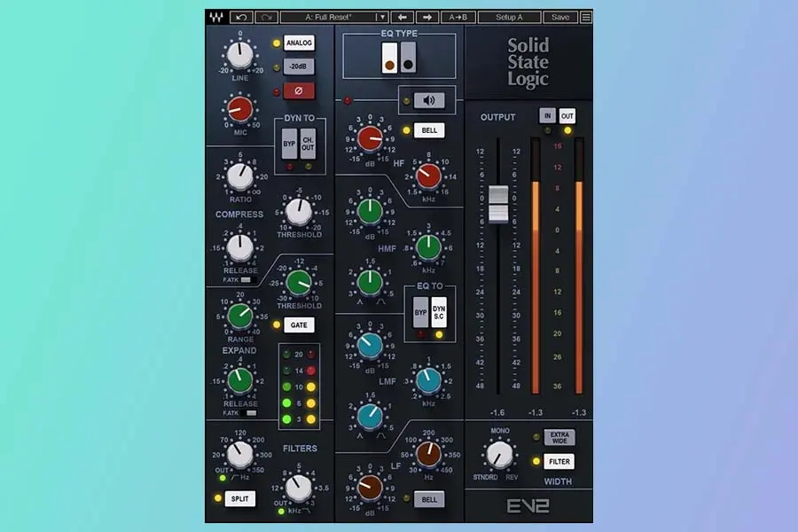
Task: Click the green EXPAND RELEASE knob
Action: pos(239,380)
